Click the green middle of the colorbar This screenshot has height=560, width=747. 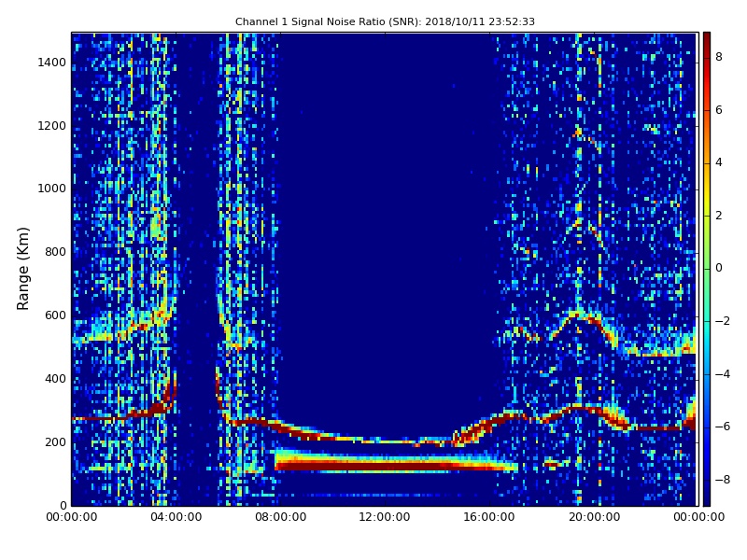coord(707,269)
